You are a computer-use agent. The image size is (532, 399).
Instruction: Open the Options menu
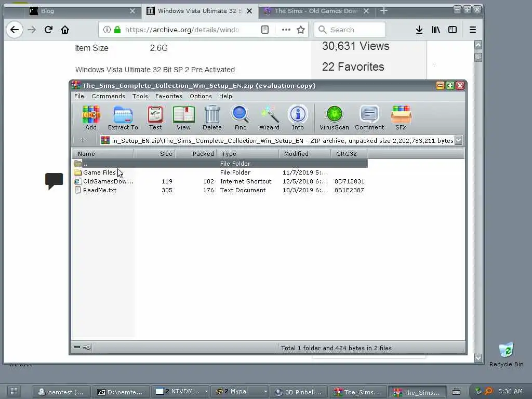coord(201,96)
